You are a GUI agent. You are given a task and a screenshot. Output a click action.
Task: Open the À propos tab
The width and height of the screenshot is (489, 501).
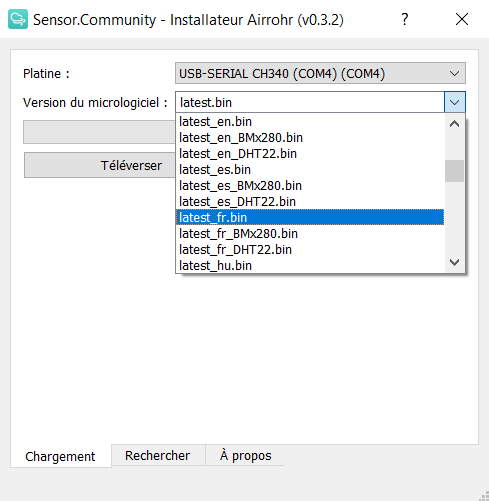(x=246, y=455)
